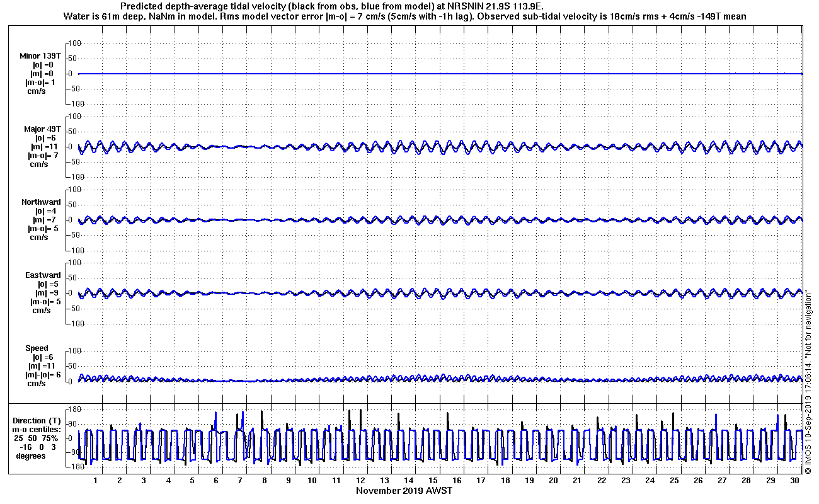819x504 pixels.
Task: Click day '15' on the date axis
Action: click(433, 481)
